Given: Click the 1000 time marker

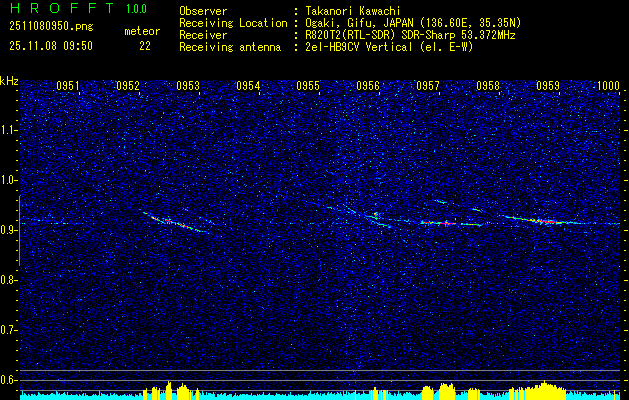Looking at the screenshot, I should 608,86.
